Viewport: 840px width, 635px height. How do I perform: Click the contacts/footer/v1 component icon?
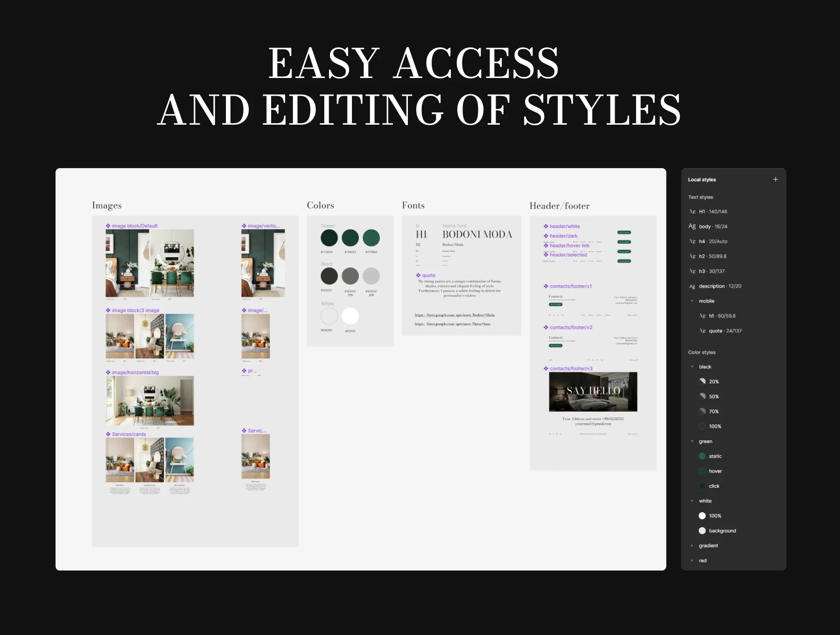(x=546, y=287)
